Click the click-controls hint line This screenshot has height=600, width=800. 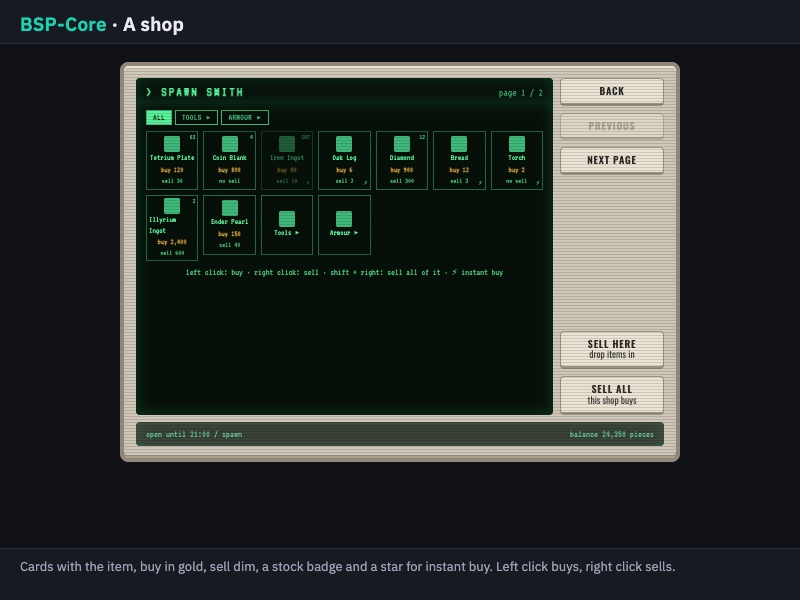click(344, 272)
